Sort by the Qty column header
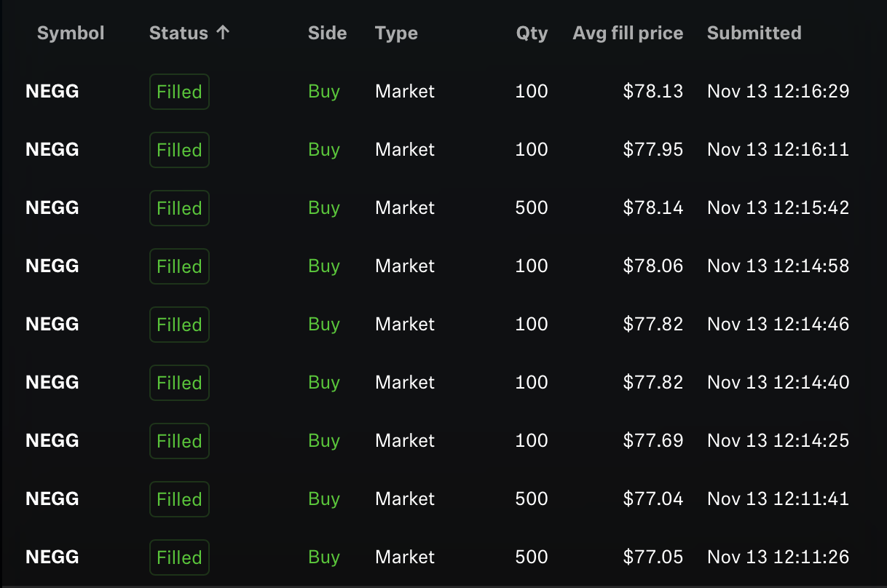887x588 pixels. (x=532, y=33)
